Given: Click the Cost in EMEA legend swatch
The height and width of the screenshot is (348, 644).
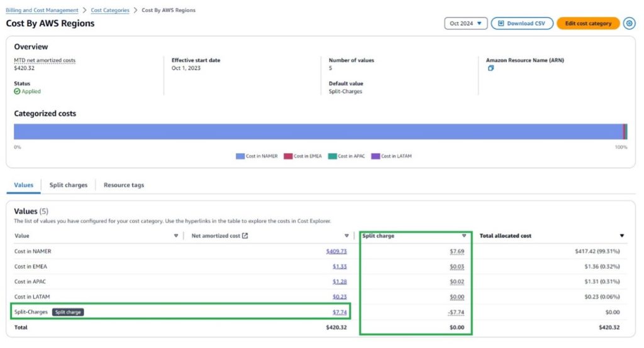Looking at the screenshot, I should coord(288,156).
